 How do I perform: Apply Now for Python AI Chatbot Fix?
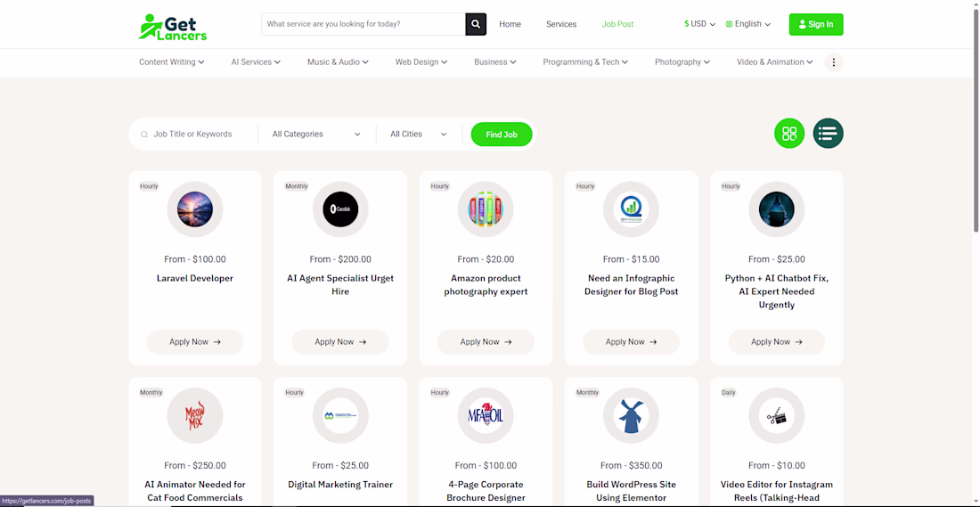776,342
